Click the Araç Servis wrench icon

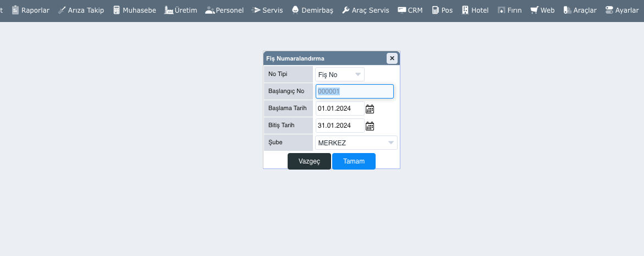pos(346,10)
